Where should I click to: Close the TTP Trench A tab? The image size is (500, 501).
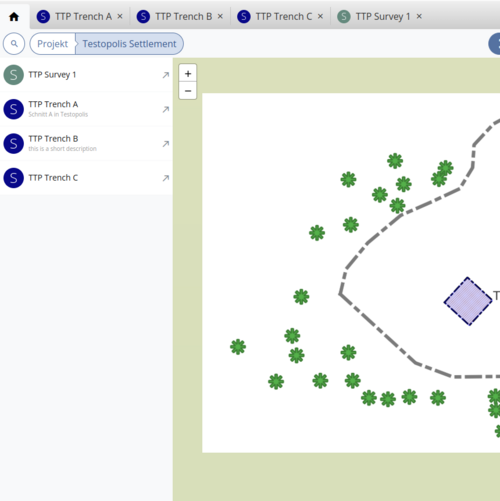tap(120, 16)
